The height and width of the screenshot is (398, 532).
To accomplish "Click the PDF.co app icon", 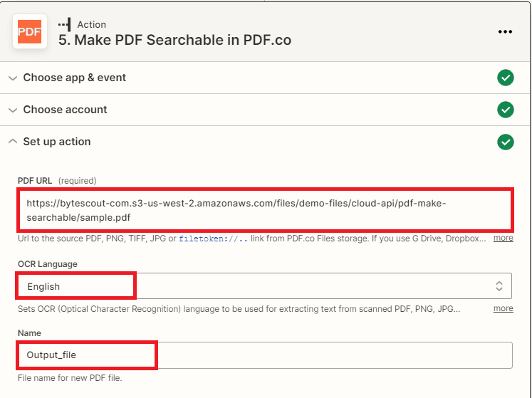I will tap(30, 31).
